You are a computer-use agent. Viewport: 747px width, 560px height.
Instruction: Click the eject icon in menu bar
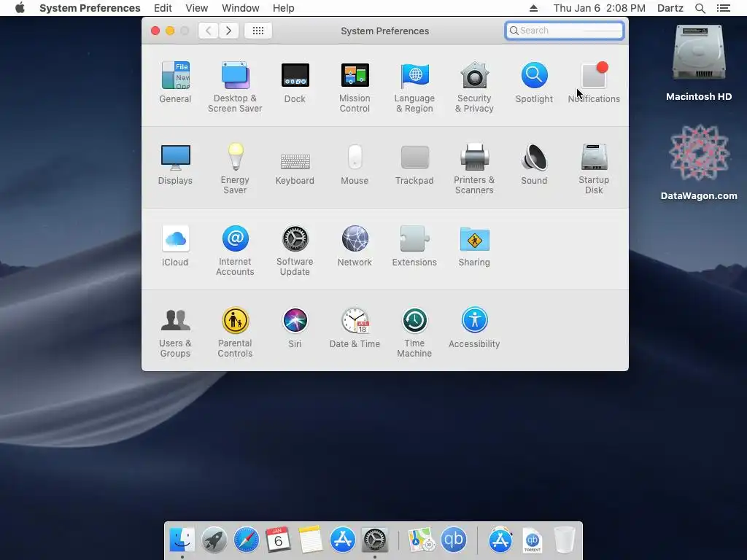pyautogui.click(x=533, y=8)
